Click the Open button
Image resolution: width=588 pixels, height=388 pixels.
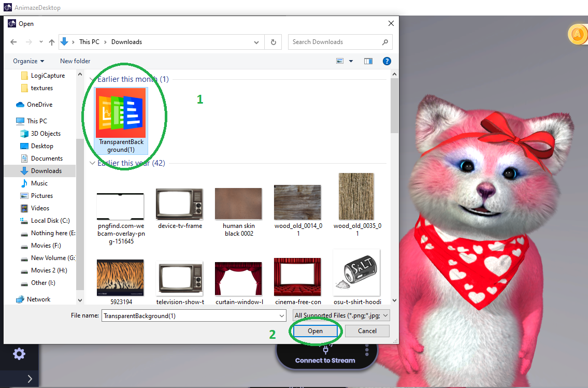click(x=315, y=331)
